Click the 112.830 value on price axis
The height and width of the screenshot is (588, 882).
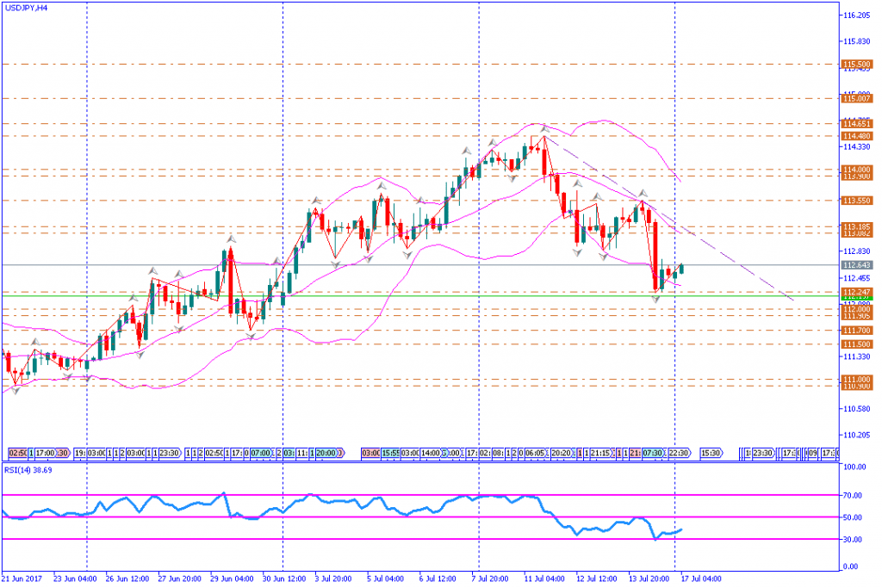(857, 251)
